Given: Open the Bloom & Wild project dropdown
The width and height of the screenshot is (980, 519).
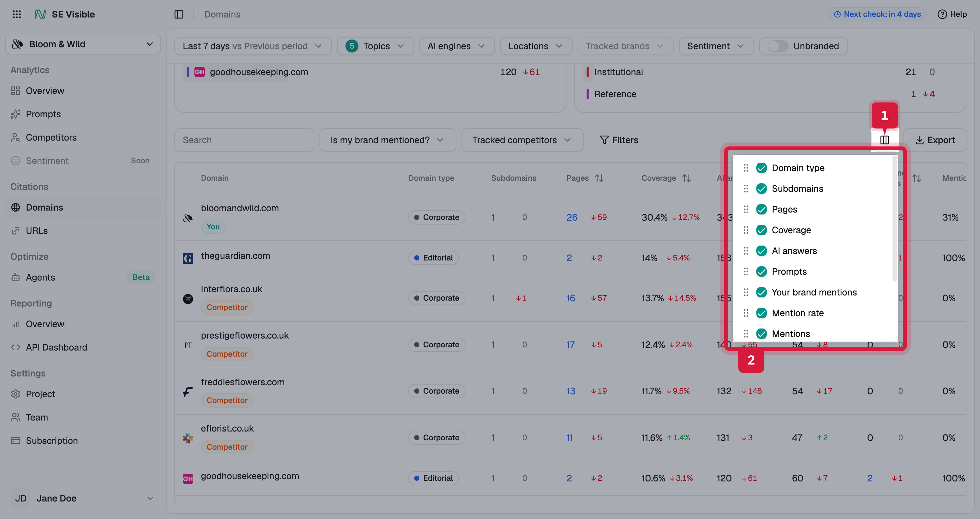Looking at the screenshot, I should click(83, 44).
